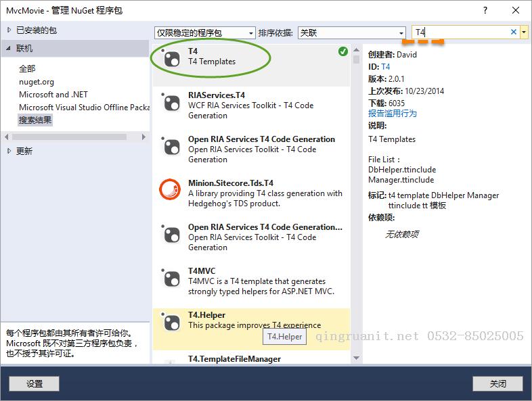Image resolution: width=532 pixels, height=401 pixels.
Task: Click the 报告滥用行为 link
Action: click(x=393, y=114)
